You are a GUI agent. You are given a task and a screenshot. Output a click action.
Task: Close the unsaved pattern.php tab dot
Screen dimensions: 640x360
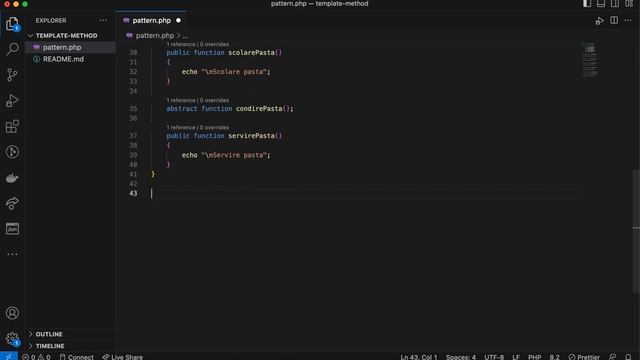coord(178,20)
